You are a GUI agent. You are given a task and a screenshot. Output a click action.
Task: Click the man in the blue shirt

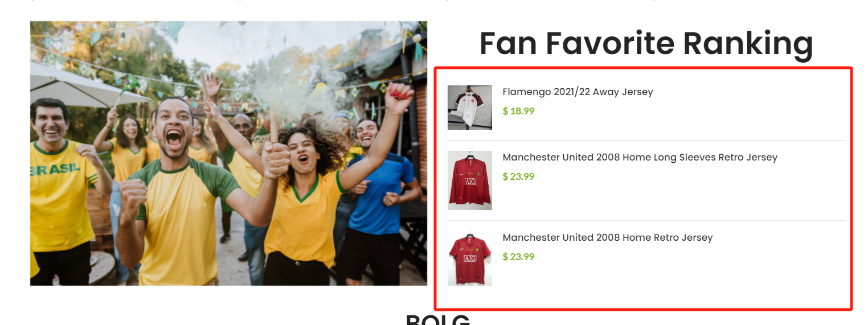[x=376, y=188]
